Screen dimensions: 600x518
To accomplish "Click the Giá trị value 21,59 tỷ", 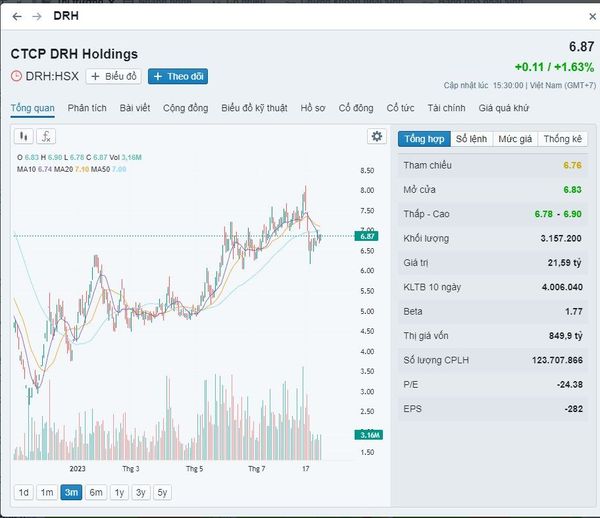I will (564, 263).
